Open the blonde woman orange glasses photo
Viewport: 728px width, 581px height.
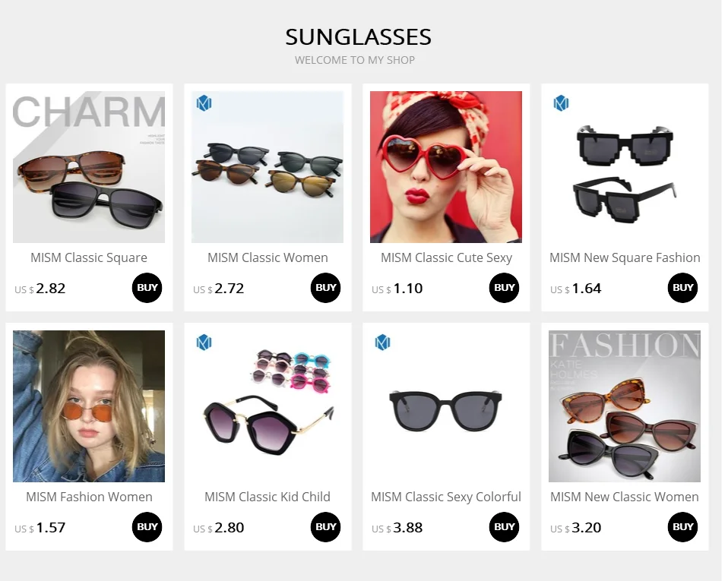[x=89, y=406]
